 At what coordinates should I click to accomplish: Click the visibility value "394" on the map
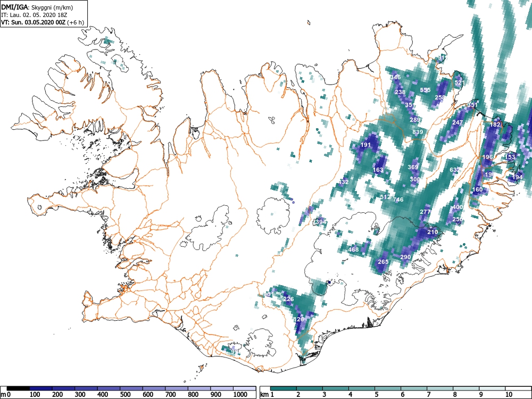321,222
